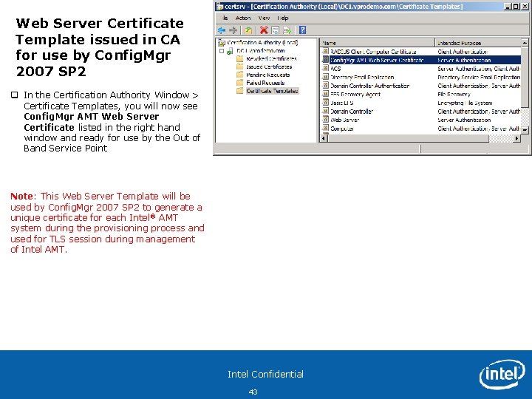Screen dimensions: 532x399
Task: Click the certsrv title bar application icon
Action: [x=220, y=7]
